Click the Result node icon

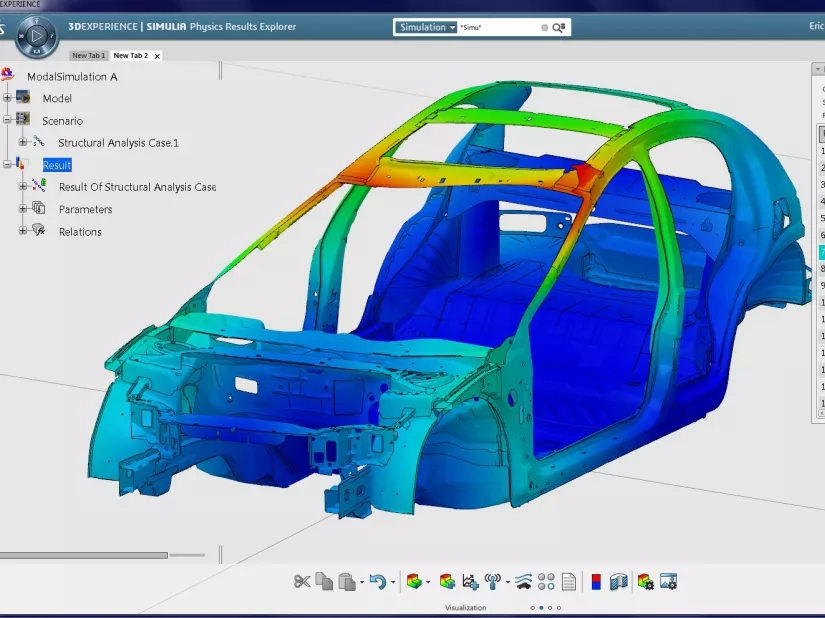pos(21,164)
